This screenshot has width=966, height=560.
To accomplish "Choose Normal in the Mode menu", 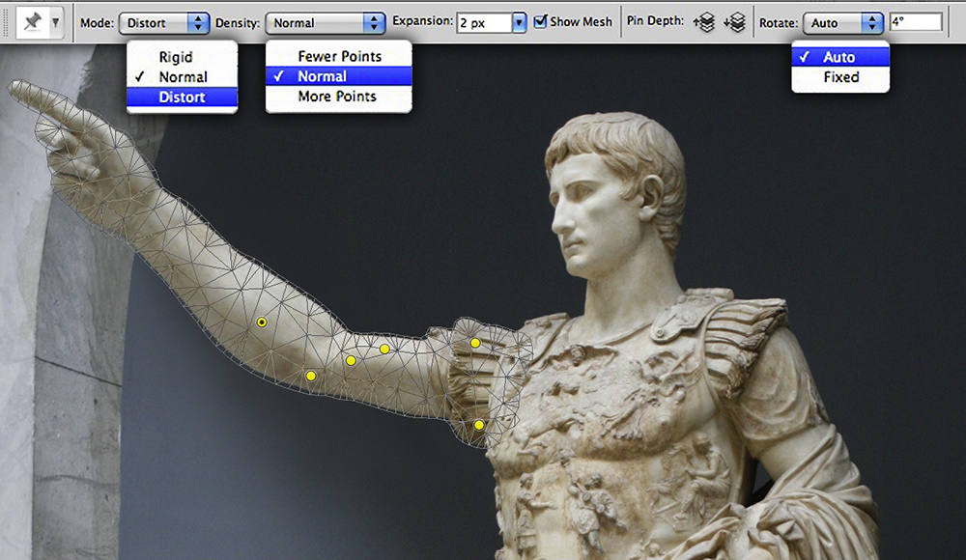I will click(182, 77).
